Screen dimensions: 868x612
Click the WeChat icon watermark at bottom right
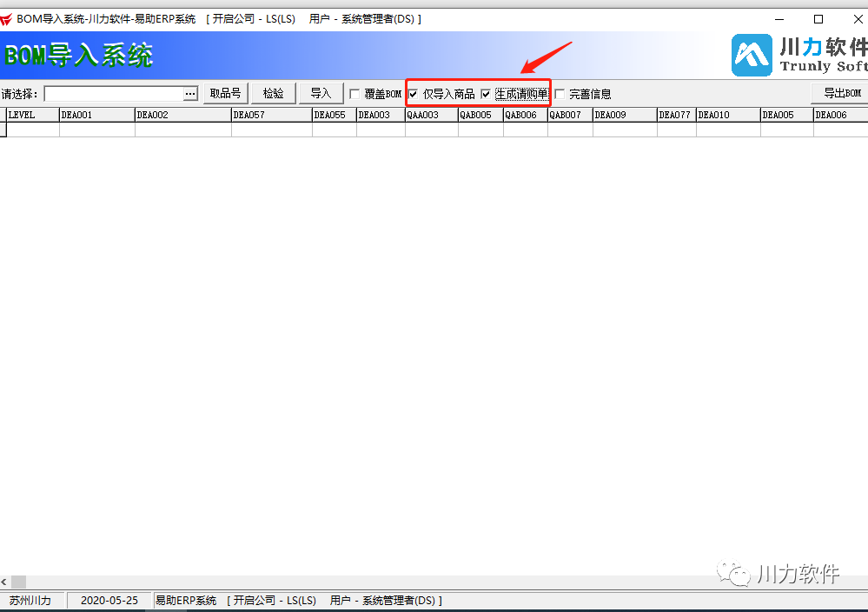point(737,574)
